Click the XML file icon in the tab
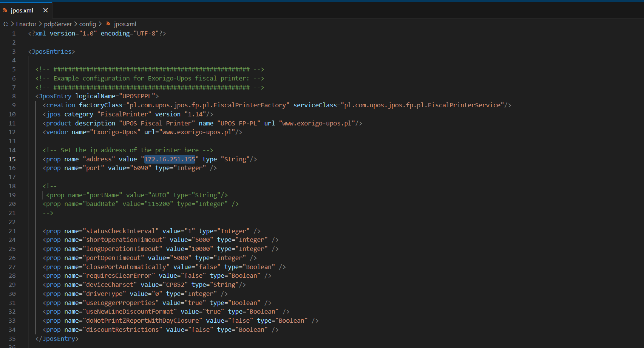 click(x=5, y=10)
